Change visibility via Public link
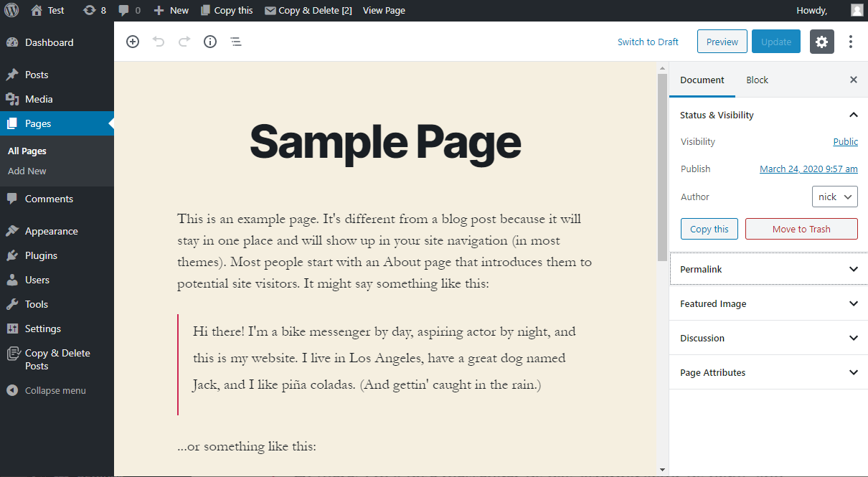This screenshot has height=477, width=868. (x=846, y=142)
